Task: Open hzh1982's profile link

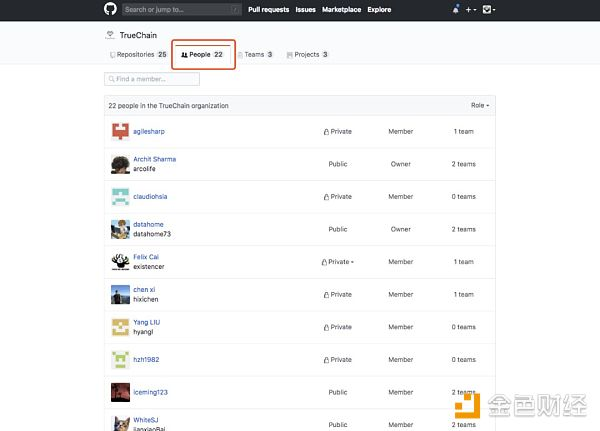Action: coord(146,359)
